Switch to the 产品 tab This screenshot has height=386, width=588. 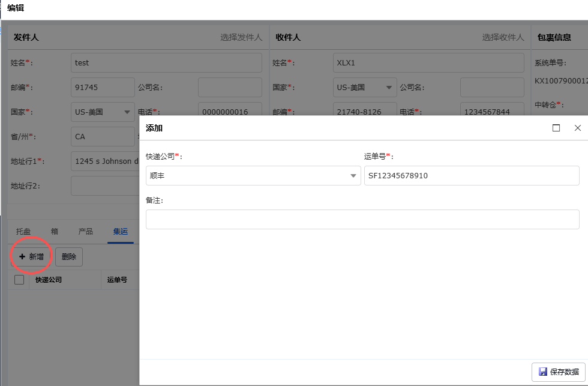[x=86, y=232]
